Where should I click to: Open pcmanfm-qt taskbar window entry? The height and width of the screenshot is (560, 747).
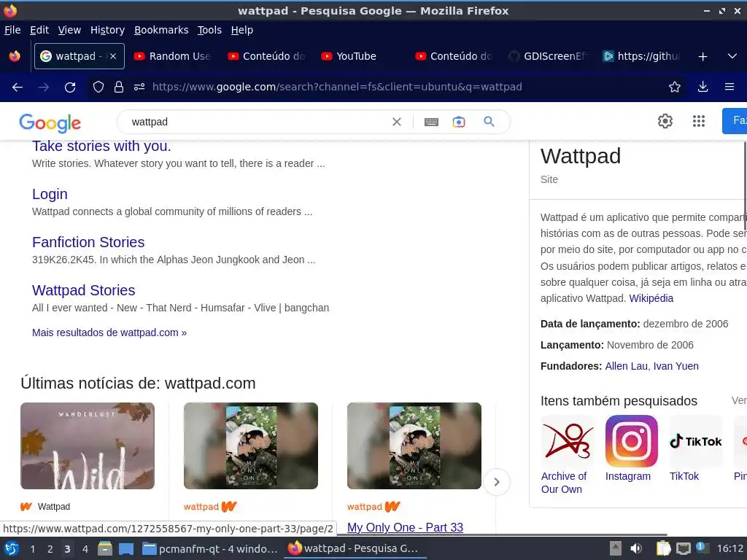209,549
